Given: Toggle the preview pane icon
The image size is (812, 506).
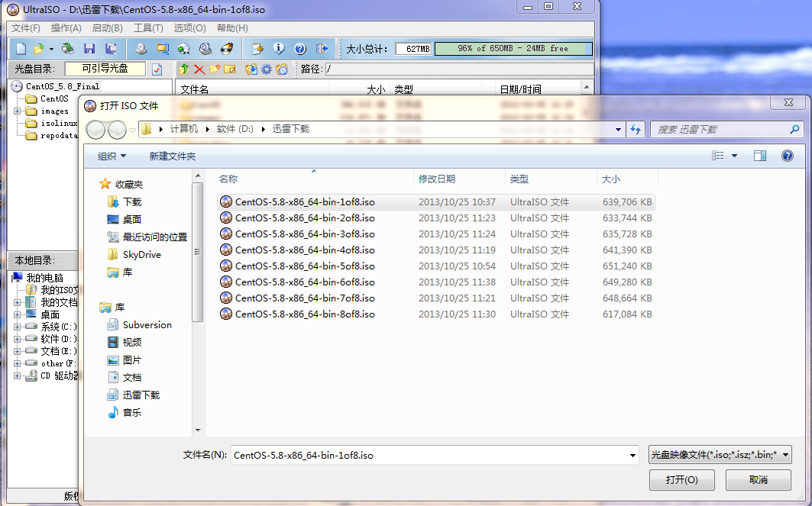Looking at the screenshot, I should (760, 156).
